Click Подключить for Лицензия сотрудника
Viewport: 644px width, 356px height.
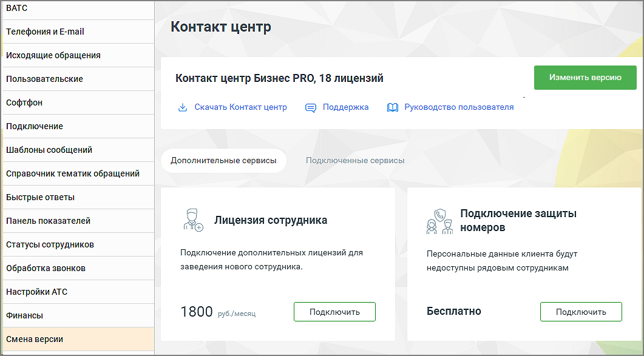tap(334, 312)
